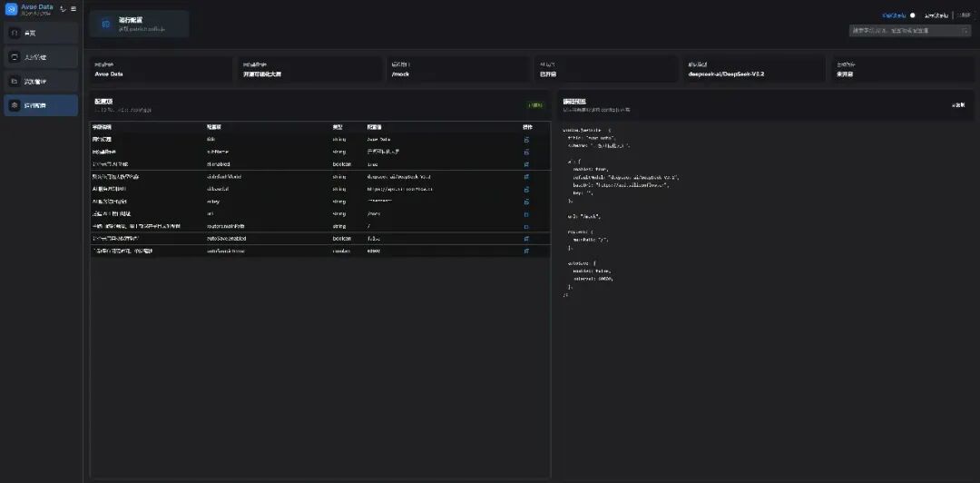The width and height of the screenshot is (980, 483).
Task: Open the second sidebar item with monitor icon
Action: [x=41, y=57]
